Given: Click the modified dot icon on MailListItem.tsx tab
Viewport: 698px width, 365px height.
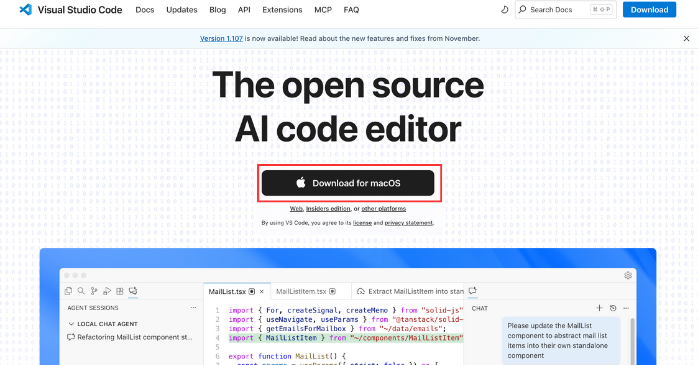Looking at the screenshot, I should 332,292.
